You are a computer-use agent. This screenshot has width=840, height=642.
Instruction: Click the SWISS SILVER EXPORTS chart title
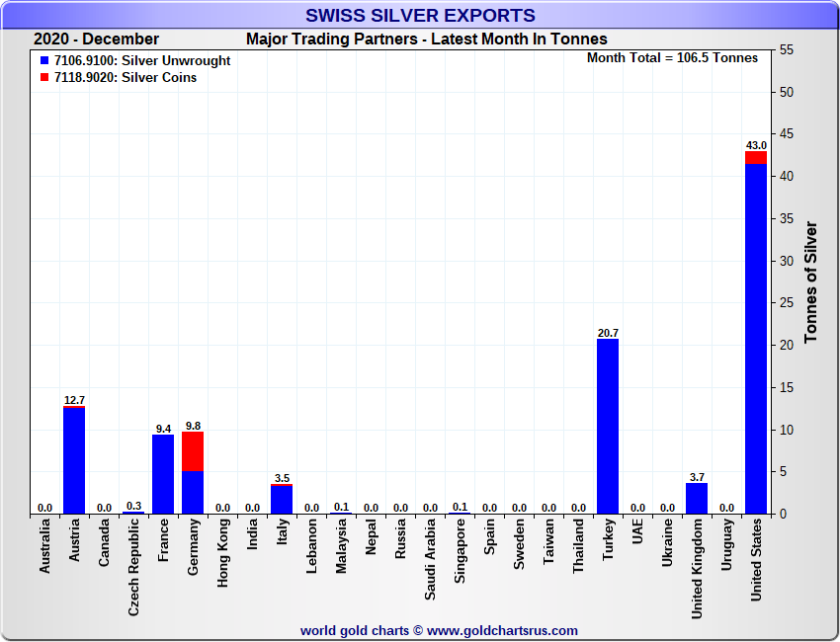420,16
